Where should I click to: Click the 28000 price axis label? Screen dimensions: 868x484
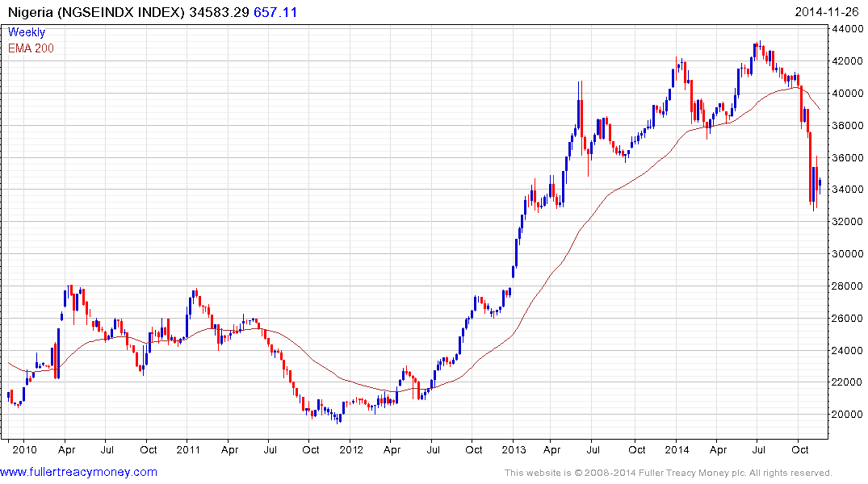click(x=847, y=286)
